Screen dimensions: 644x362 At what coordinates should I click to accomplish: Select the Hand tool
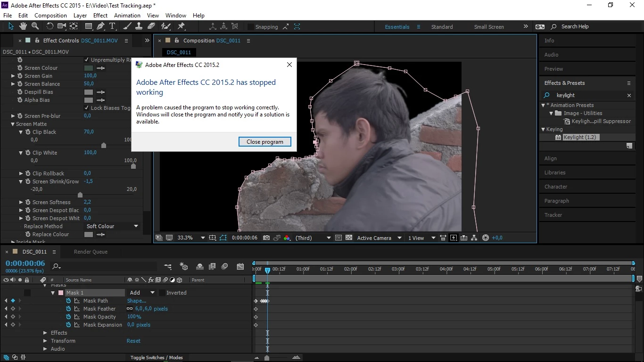(x=24, y=26)
